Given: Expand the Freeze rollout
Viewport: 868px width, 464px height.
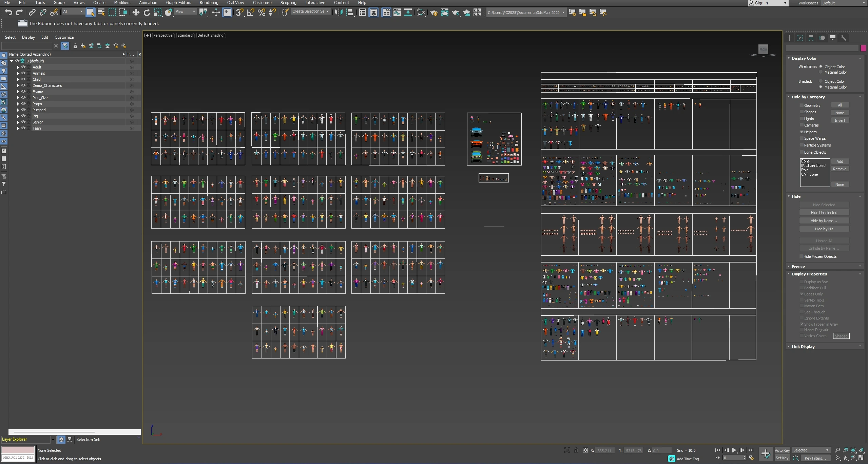Looking at the screenshot, I should (798, 267).
